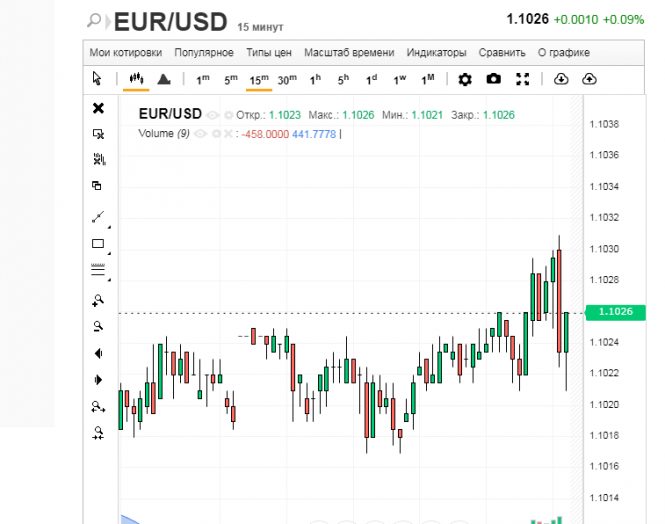Shift the chart right with right arrow
This screenshot has height=524, width=665.
tap(98, 380)
